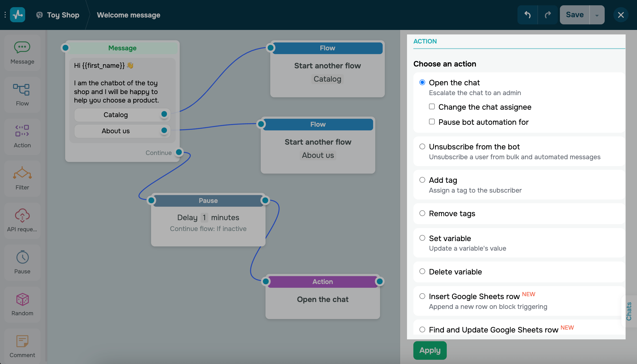Click the redo arrow in header
The image size is (637, 364).
point(547,15)
